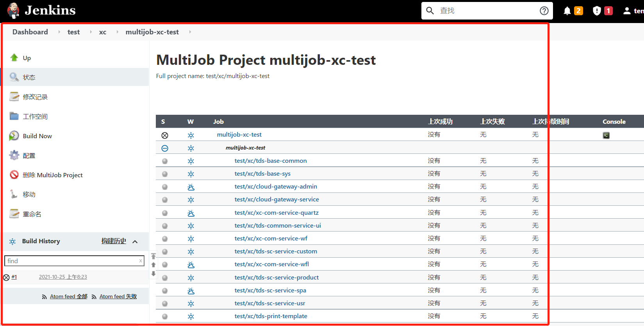Open the 状态 sidebar menu item
Screen dimensions: 644x326
[x=75, y=77]
